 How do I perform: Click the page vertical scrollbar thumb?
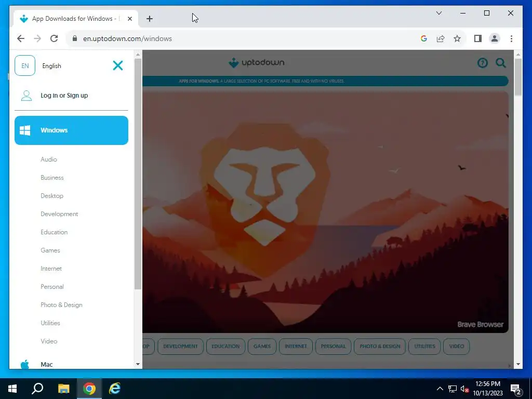pos(518,77)
